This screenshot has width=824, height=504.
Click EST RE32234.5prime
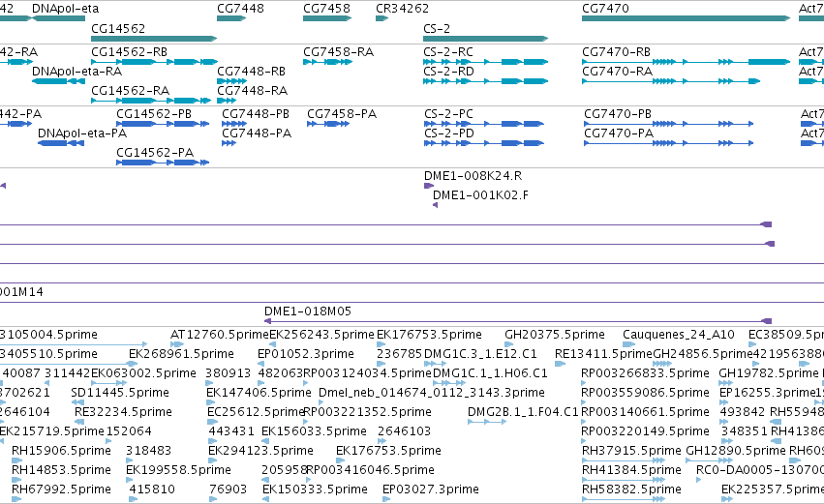pyautogui.click(x=123, y=411)
